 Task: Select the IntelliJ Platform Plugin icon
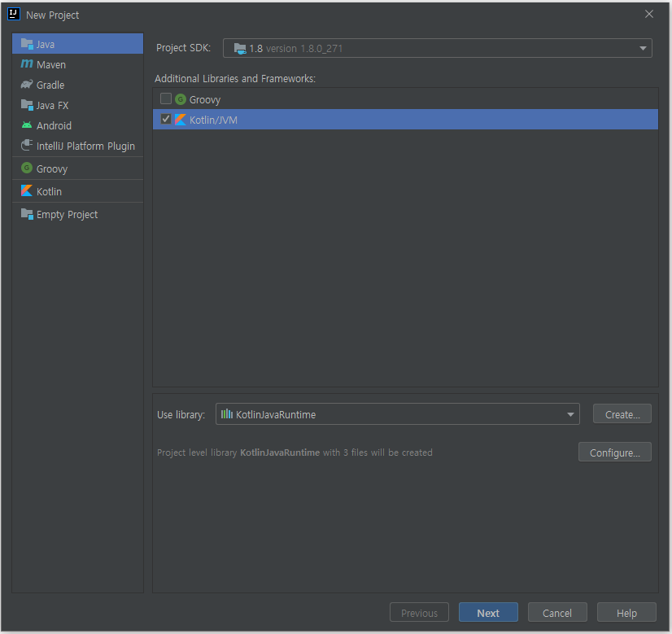[27, 146]
